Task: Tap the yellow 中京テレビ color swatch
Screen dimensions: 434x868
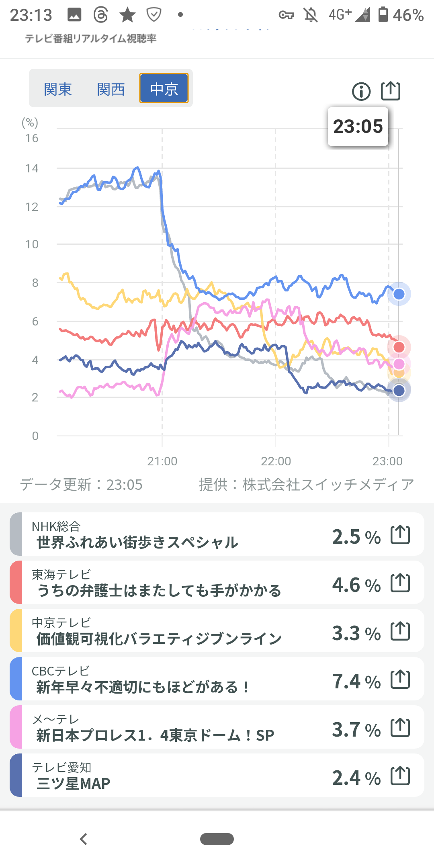Action: point(16,631)
